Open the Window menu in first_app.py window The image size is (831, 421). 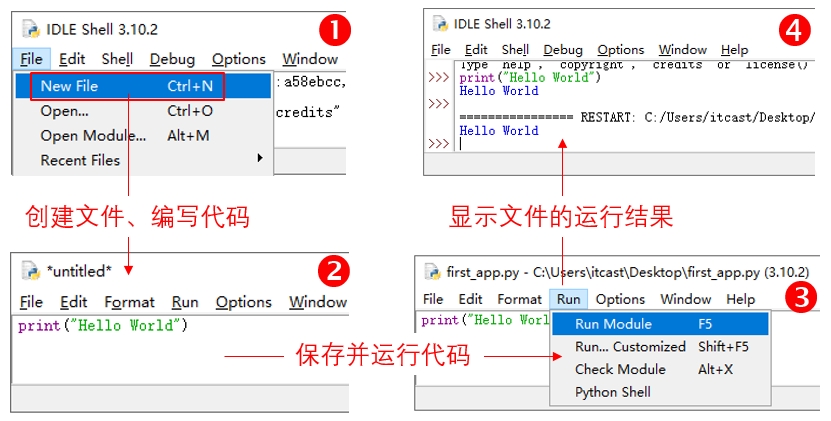[686, 299]
